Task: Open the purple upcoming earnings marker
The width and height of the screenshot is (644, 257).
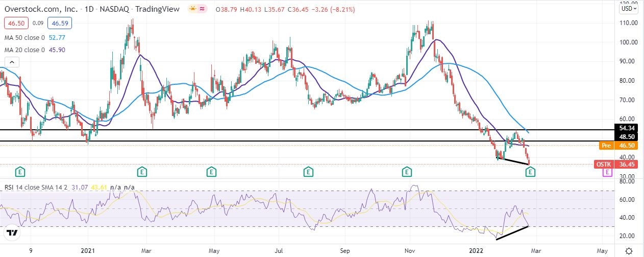Action: point(607,173)
